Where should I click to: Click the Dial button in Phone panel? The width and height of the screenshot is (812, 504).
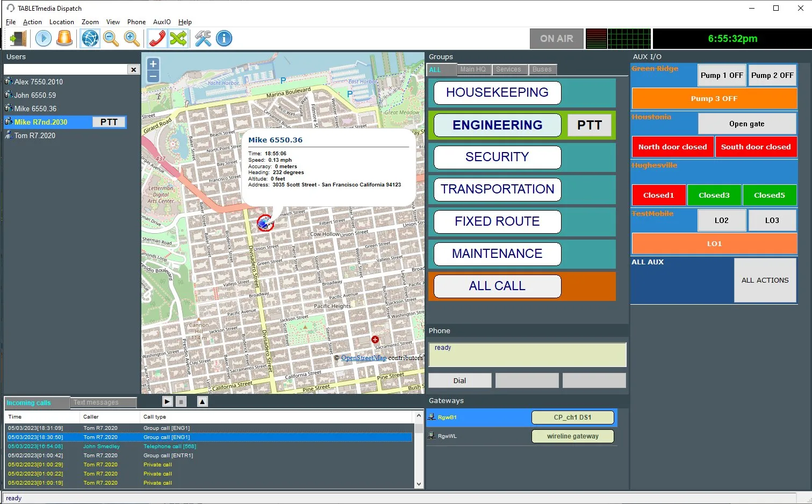pos(459,381)
